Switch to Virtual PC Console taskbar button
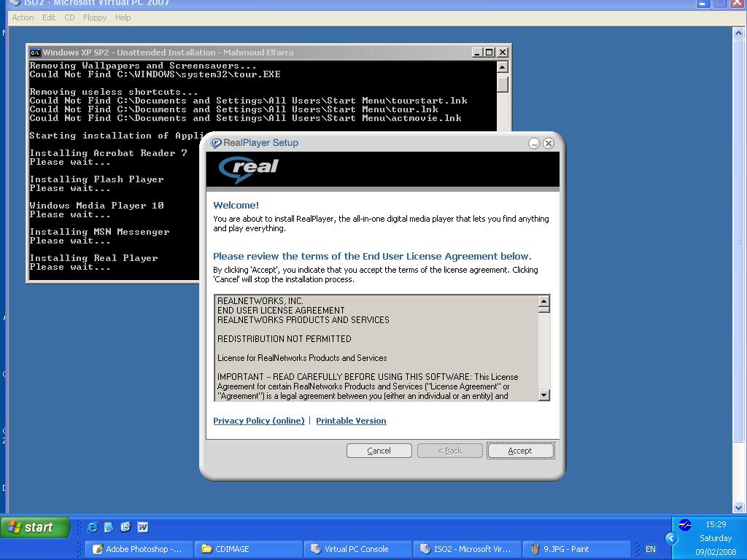747x560 pixels. coord(357,549)
